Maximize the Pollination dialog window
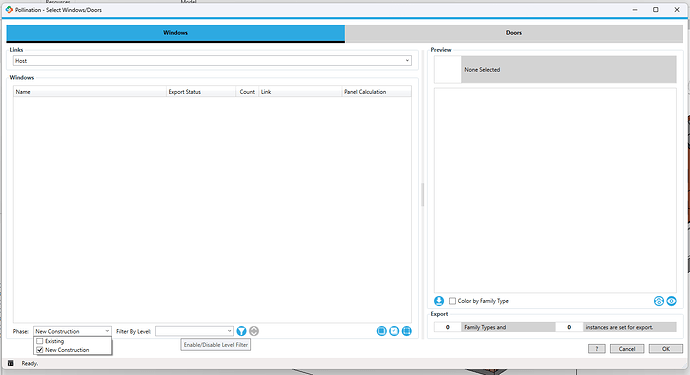The height and width of the screenshot is (375, 690). pyautogui.click(x=656, y=10)
